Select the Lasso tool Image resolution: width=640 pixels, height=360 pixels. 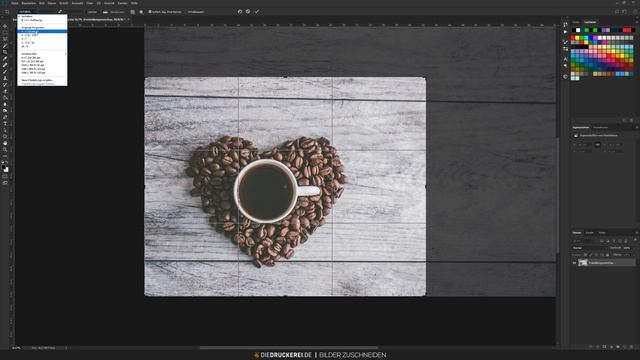5,39
